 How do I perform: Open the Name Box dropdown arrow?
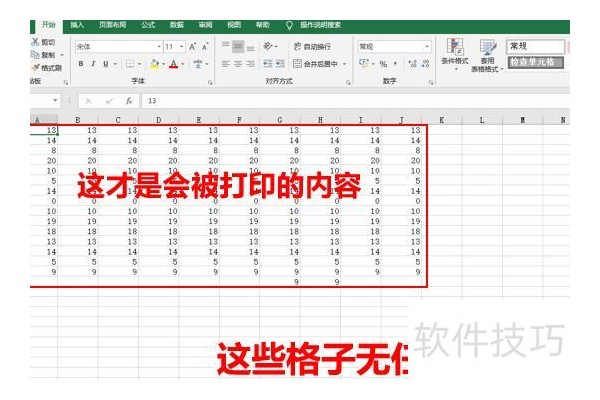click(55, 101)
